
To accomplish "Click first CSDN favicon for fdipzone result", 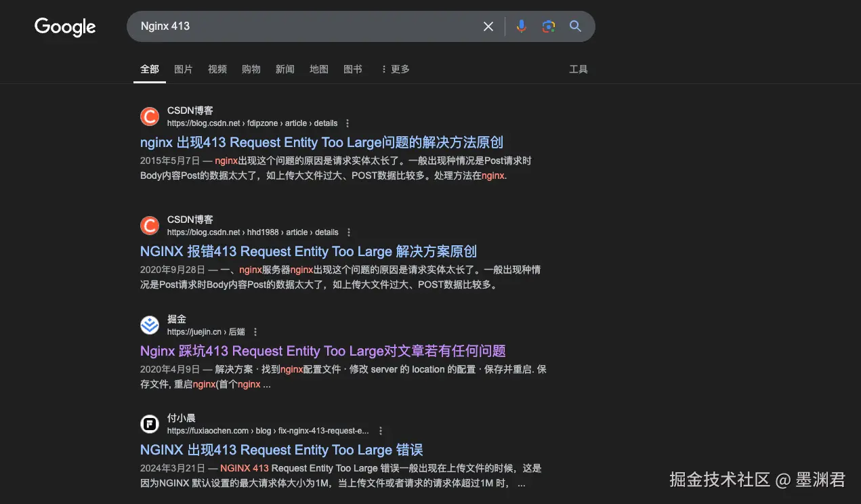I will [150, 117].
